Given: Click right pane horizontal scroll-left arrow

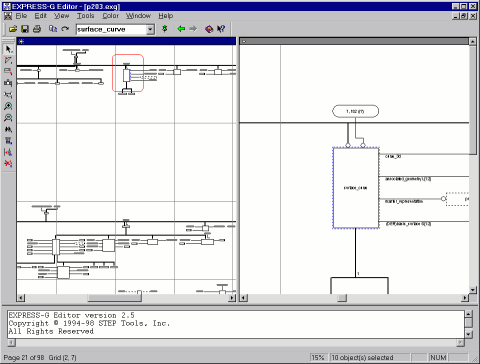Looking at the screenshot, I should pyautogui.click(x=244, y=298).
